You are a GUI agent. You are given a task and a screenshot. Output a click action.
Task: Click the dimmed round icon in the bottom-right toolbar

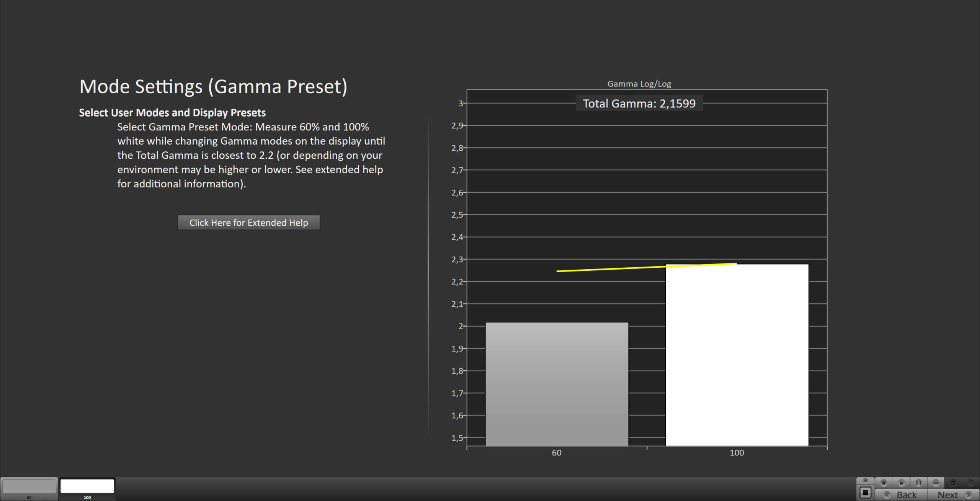point(970,483)
